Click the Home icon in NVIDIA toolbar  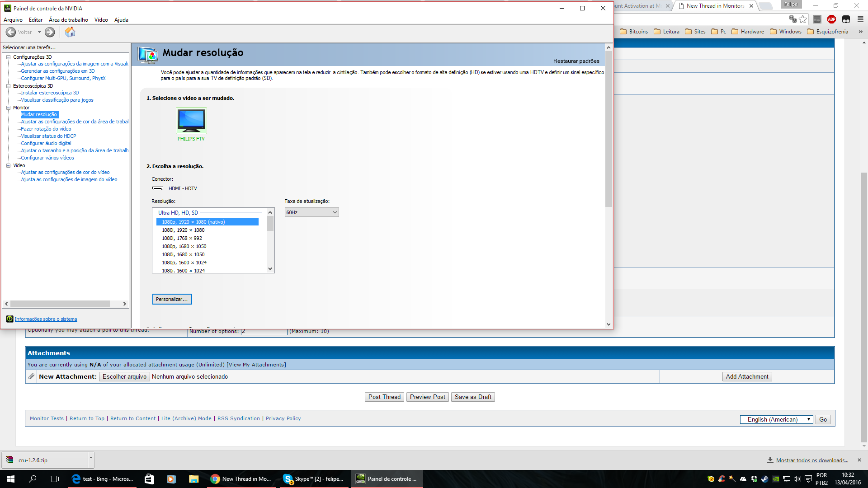(x=70, y=32)
